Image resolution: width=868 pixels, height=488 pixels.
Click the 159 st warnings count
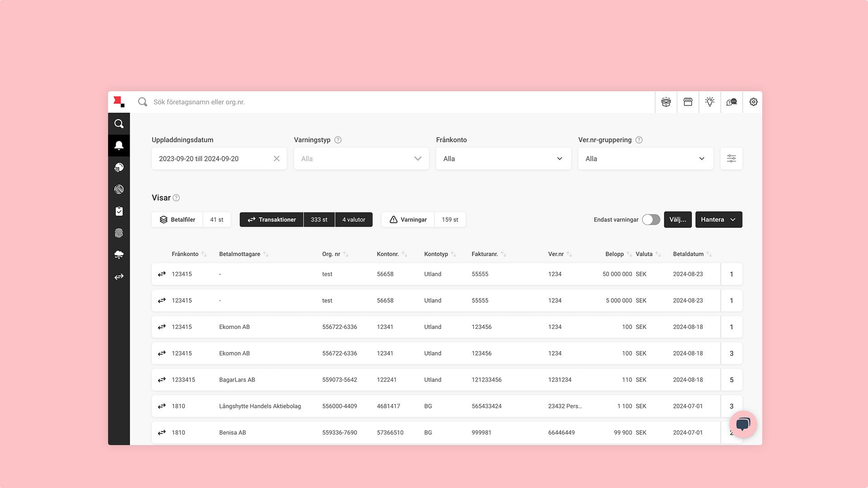pos(450,220)
